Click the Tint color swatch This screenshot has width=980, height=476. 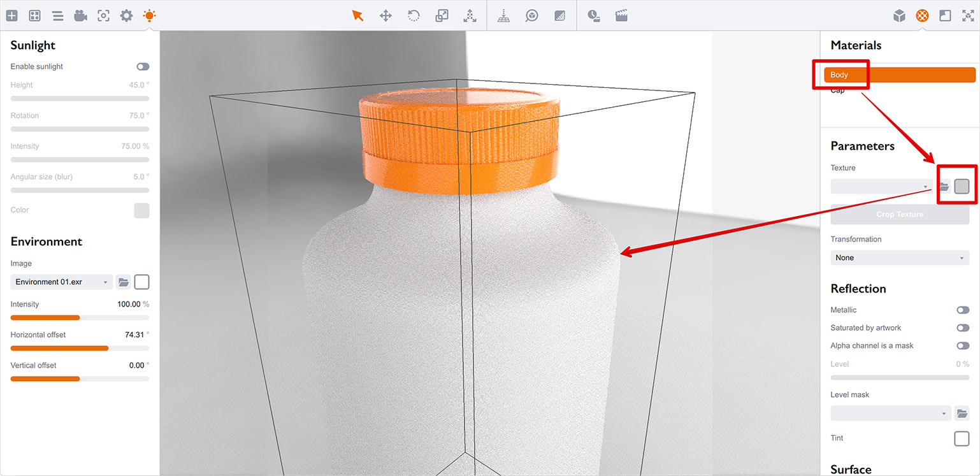click(962, 438)
